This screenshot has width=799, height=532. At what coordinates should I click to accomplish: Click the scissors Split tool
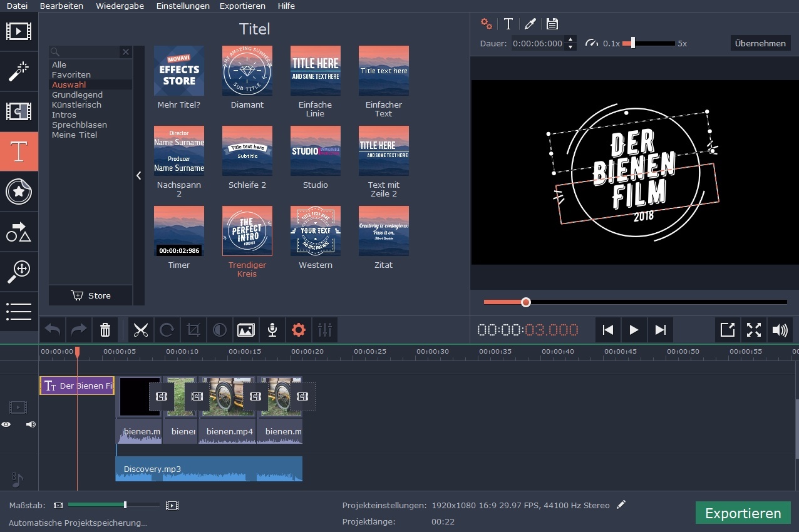[142, 330]
